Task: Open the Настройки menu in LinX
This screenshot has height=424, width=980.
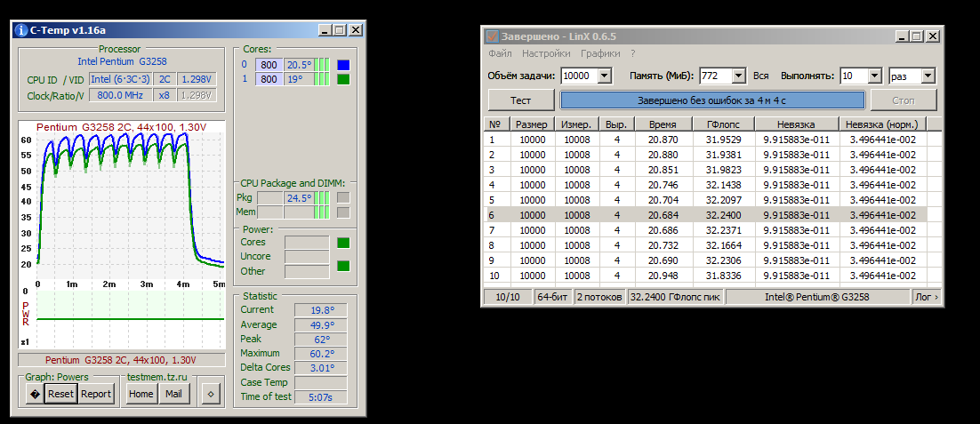Action: click(546, 53)
